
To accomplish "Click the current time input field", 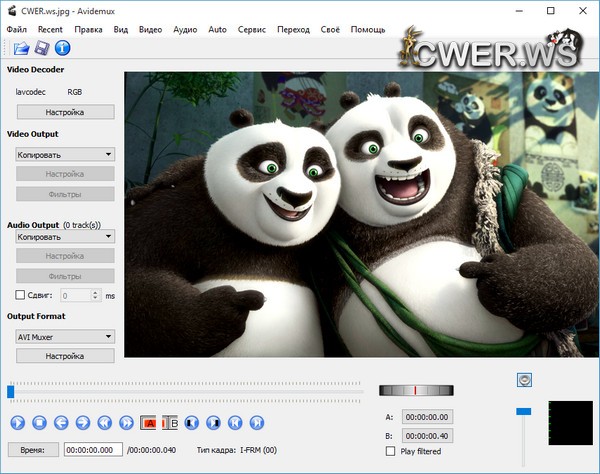I will [x=93, y=450].
